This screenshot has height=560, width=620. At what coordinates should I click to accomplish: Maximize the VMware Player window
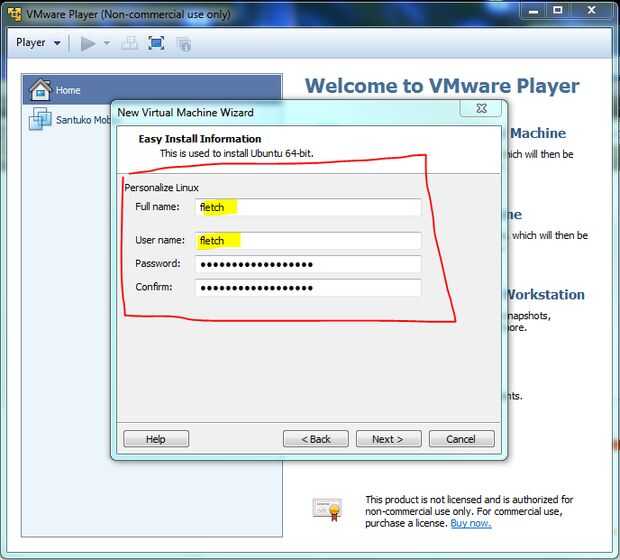point(558,10)
